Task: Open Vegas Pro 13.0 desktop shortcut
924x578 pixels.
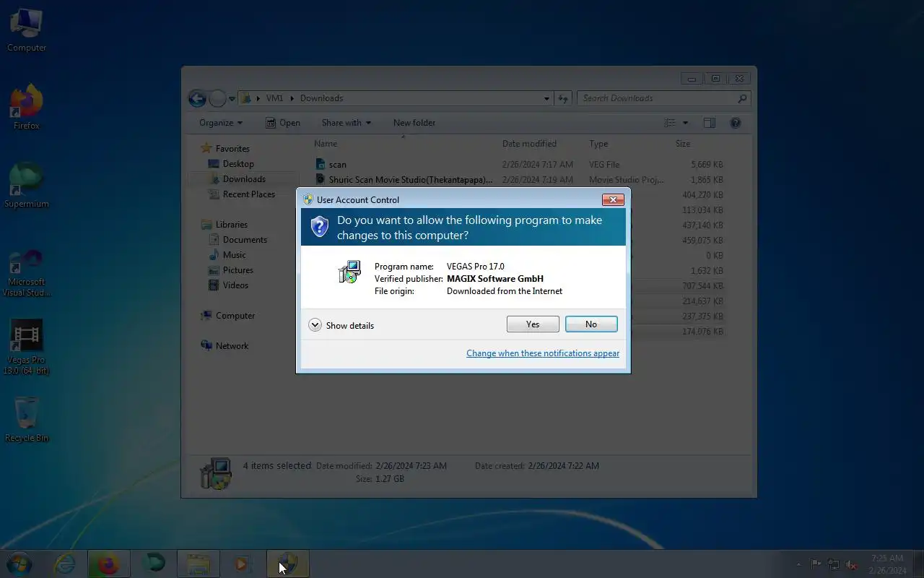Action: pyautogui.click(x=27, y=348)
